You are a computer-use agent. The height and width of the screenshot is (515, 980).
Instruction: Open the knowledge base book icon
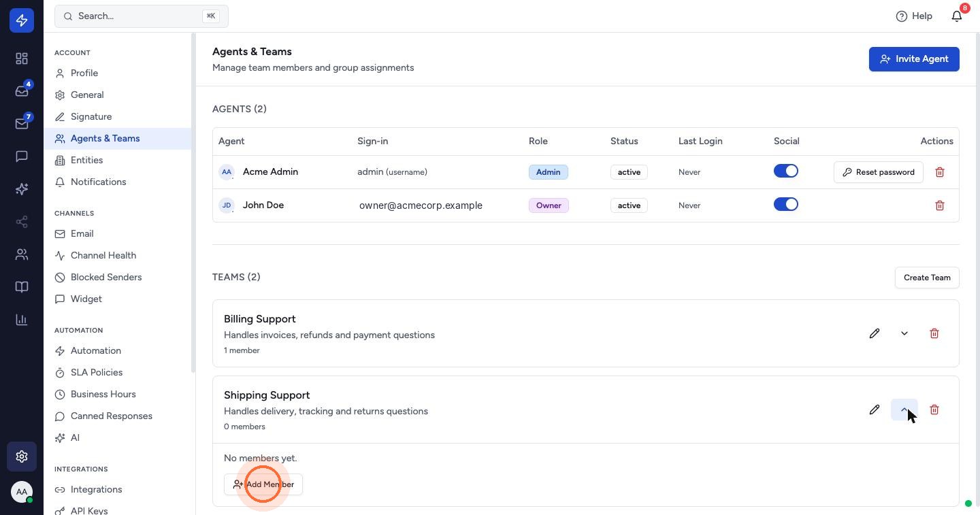(x=22, y=287)
